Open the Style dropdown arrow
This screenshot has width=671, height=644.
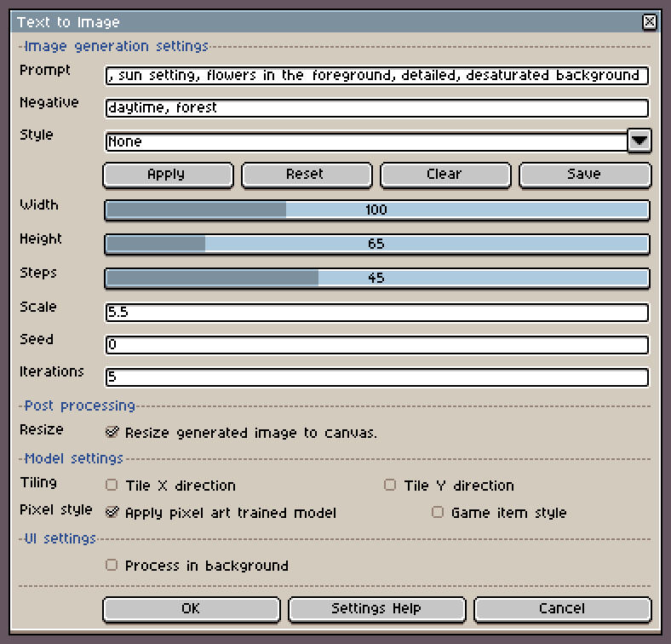tap(639, 141)
